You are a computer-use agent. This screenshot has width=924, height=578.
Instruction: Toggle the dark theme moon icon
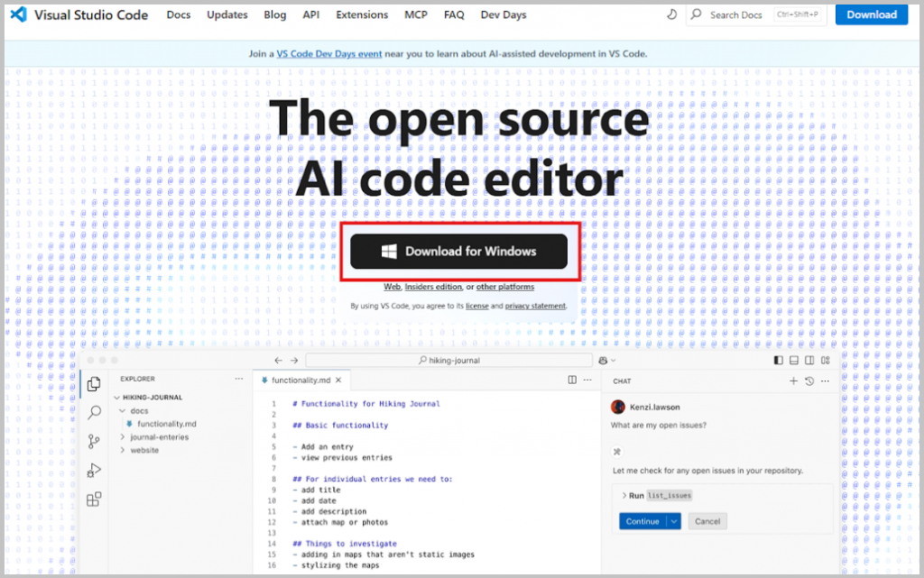click(x=671, y=14)
